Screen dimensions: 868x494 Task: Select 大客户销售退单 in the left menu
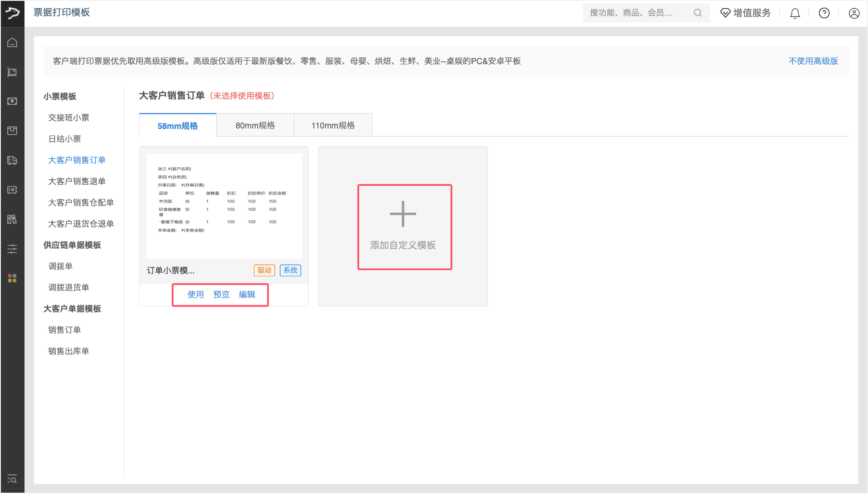(x=76, y=181)
